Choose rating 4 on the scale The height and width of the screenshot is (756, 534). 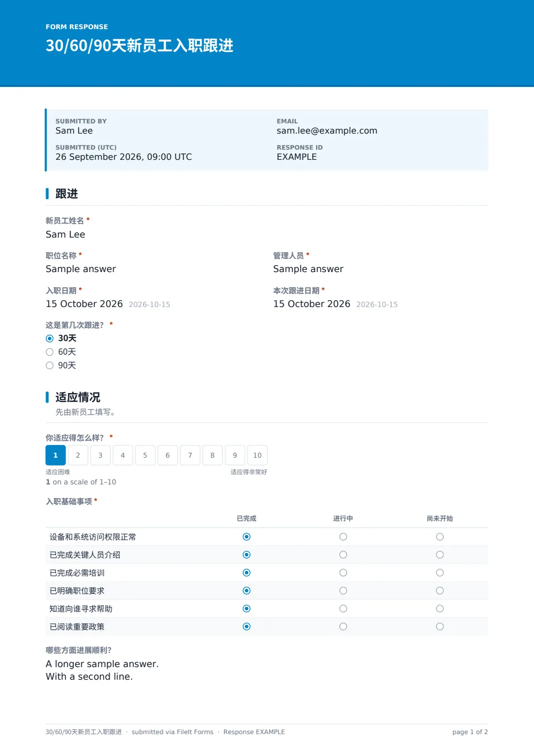coord(123,455)
